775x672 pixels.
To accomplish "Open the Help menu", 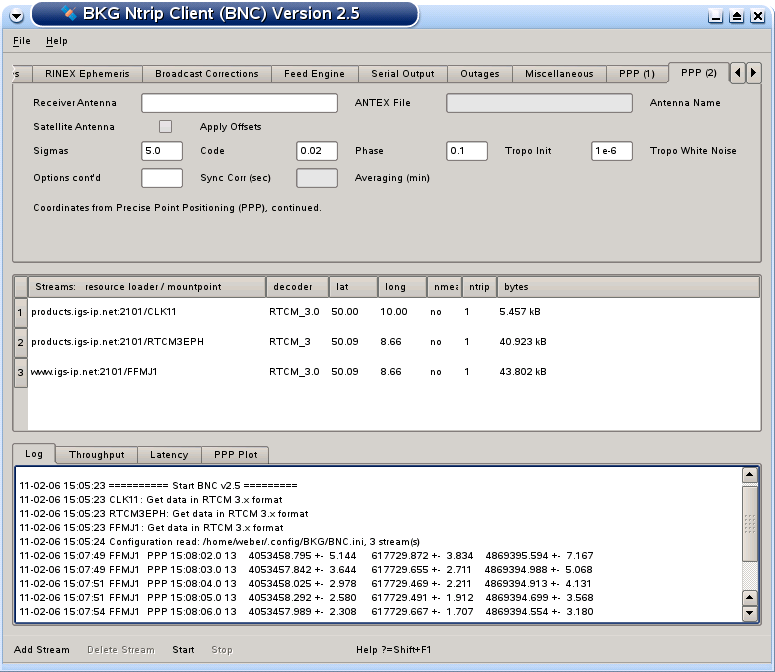I will 56,41.
